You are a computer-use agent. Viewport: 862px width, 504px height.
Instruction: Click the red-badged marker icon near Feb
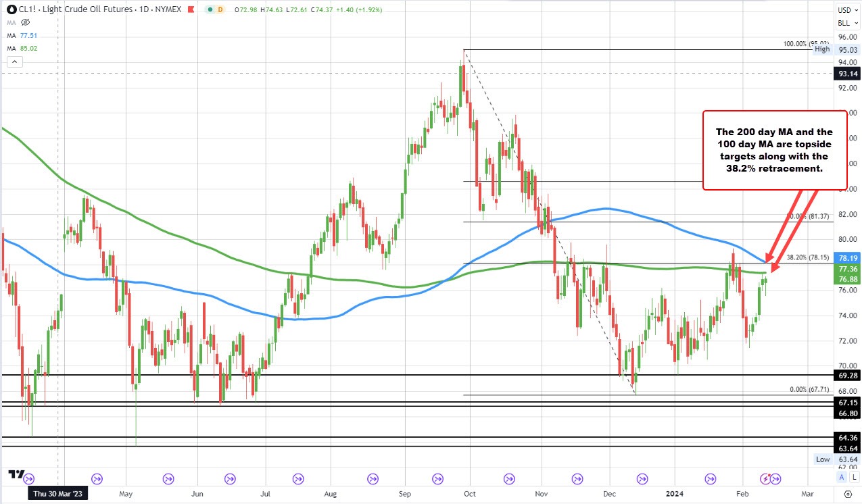click(x=766, y=478)
